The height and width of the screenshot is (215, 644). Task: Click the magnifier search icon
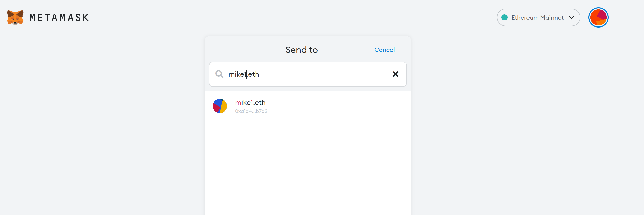point(219,74)
